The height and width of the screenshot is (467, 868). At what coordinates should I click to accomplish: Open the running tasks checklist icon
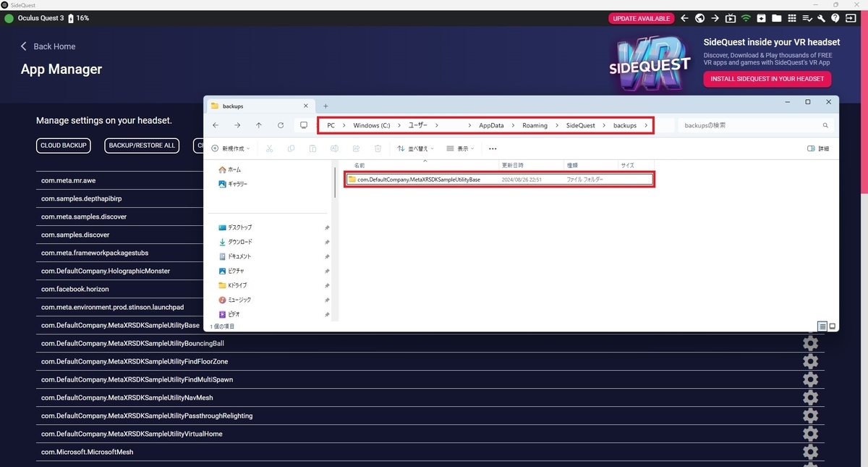[807, 18]
